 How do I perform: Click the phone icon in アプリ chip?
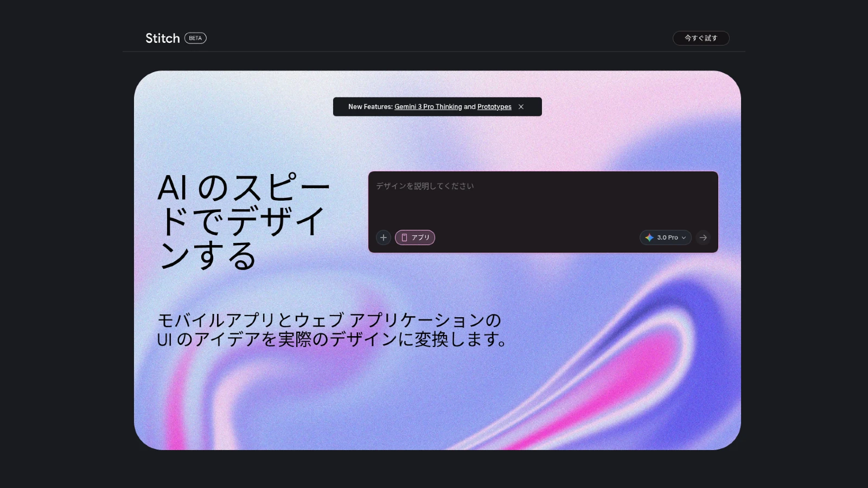pyautogui.click(x=404, y=237)
